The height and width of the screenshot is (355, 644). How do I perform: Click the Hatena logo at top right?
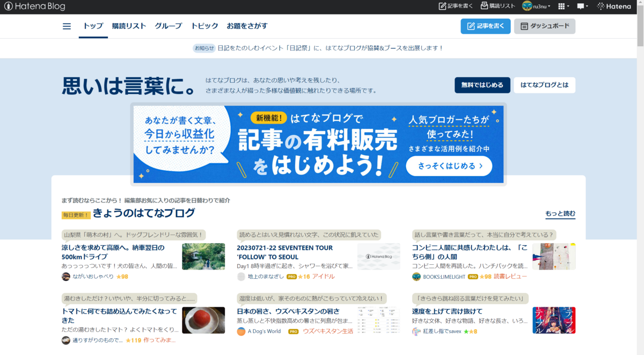click(614, 6)
